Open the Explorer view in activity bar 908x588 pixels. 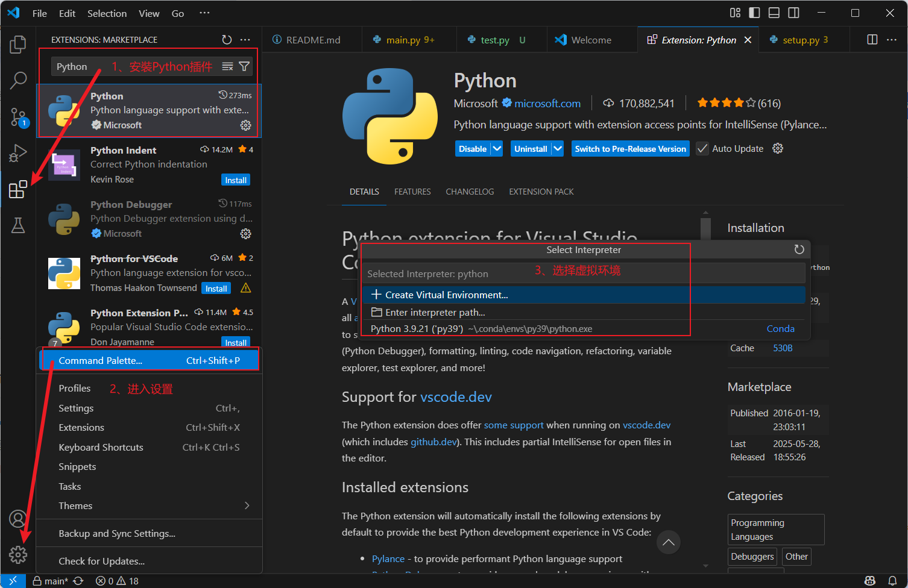pos(18,44)
